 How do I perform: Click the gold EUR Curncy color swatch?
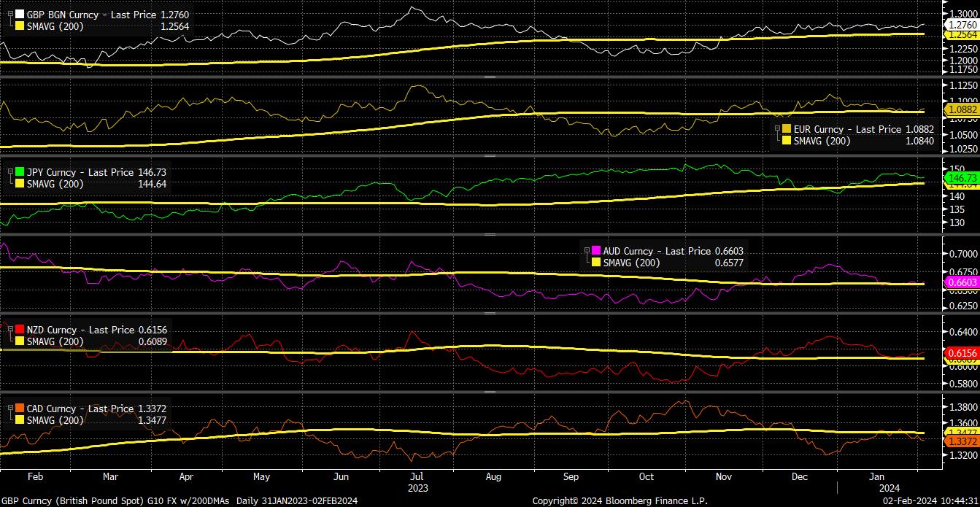pos(788,129)
